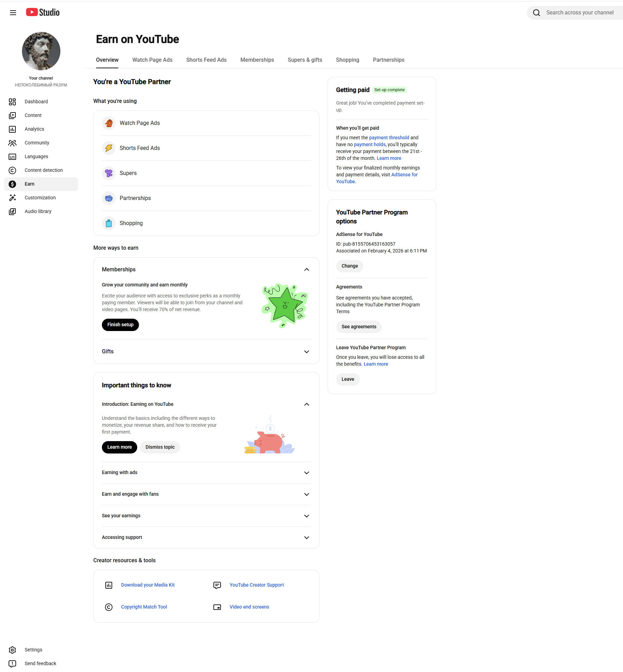Click Leave YouTube Partner Program button

(x=348, y=379)
